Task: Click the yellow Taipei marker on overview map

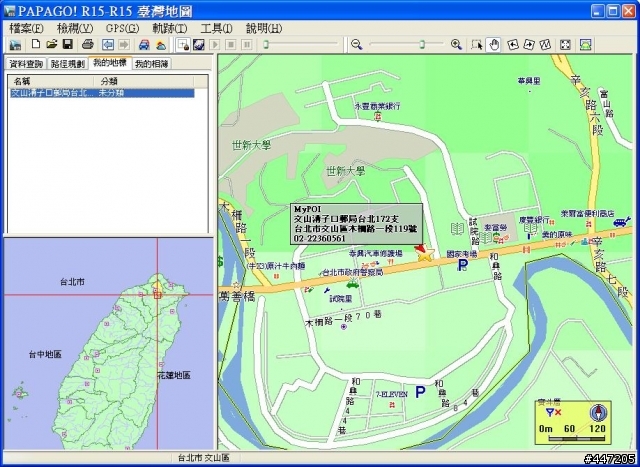Action: click(x=157, y=289)
